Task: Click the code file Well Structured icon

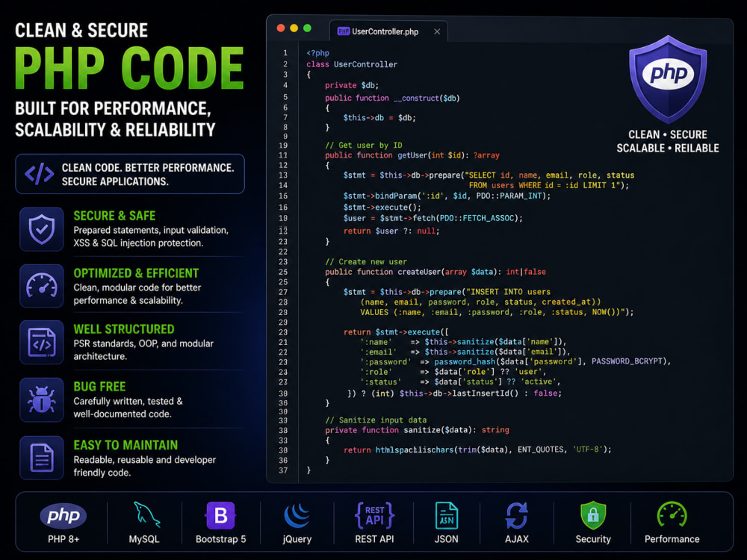Action: click(x=41, y=343)
